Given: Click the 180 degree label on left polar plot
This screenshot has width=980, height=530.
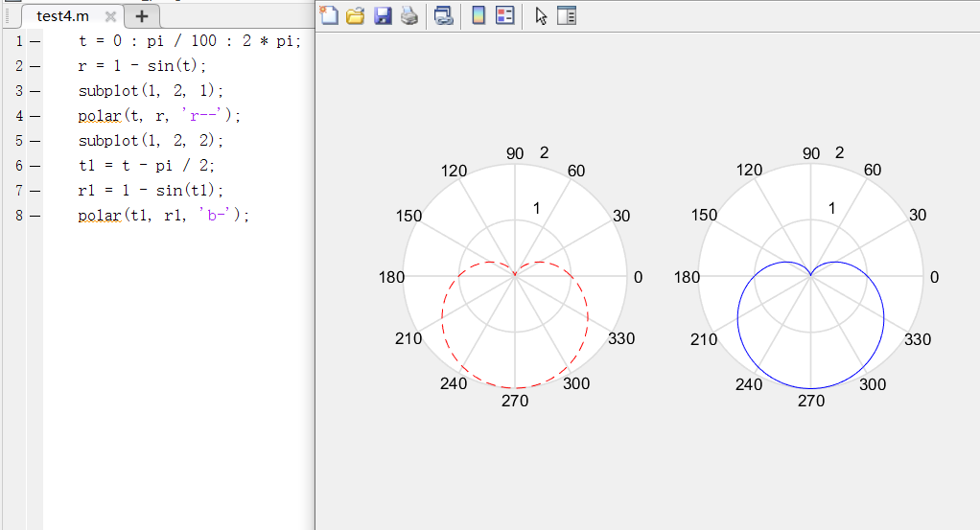Looking at the screenshot, I should pos(392,278).
